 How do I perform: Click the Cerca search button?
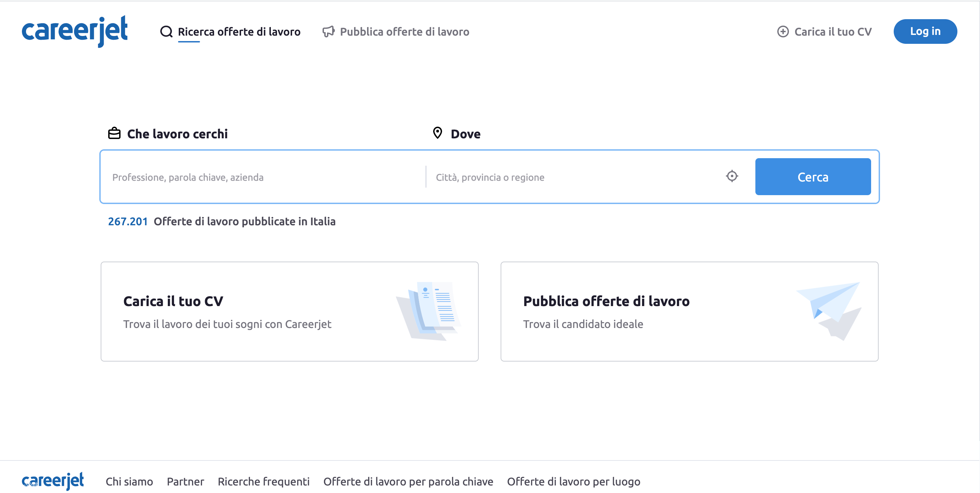tap(813, 177)
